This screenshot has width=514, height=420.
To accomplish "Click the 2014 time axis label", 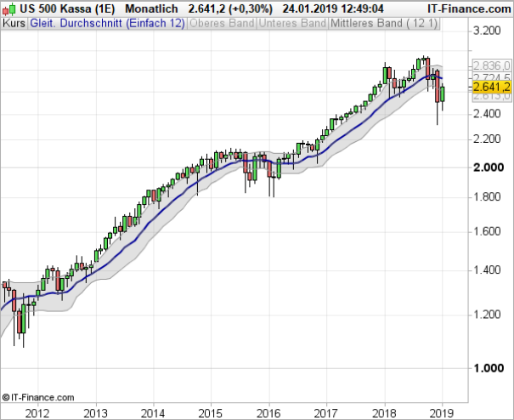I will (x=153, y=413).
